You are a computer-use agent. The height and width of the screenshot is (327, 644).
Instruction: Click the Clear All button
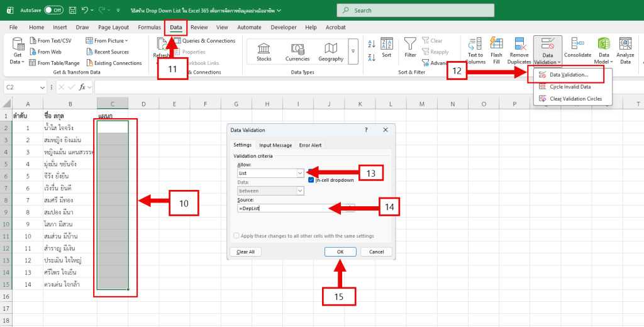coord(246,252)
